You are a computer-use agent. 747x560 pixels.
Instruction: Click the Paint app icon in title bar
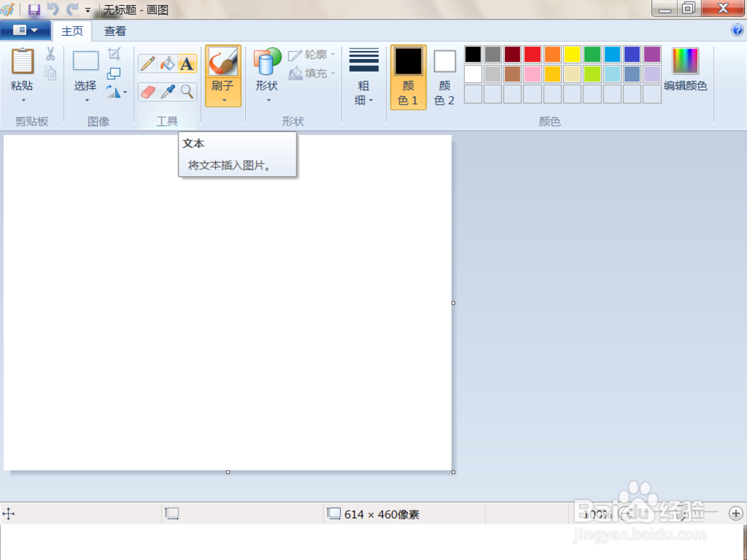7,9
